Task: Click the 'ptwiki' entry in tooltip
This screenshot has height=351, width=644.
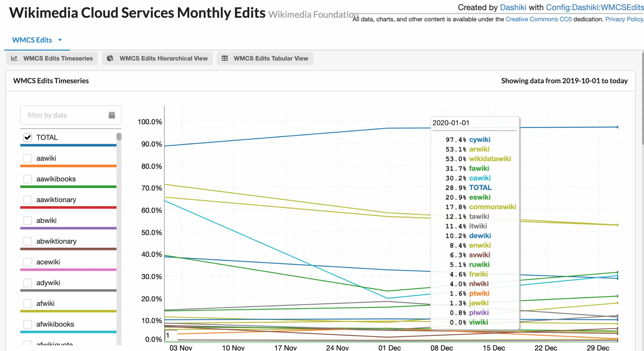Action: click(x=479, y=293)
